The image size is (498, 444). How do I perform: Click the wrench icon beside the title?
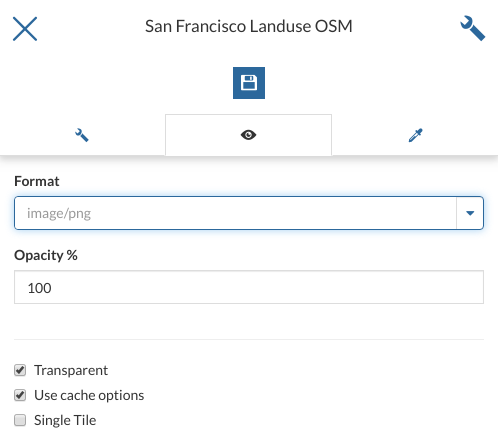pyautogui.click(x=472, y=28)
